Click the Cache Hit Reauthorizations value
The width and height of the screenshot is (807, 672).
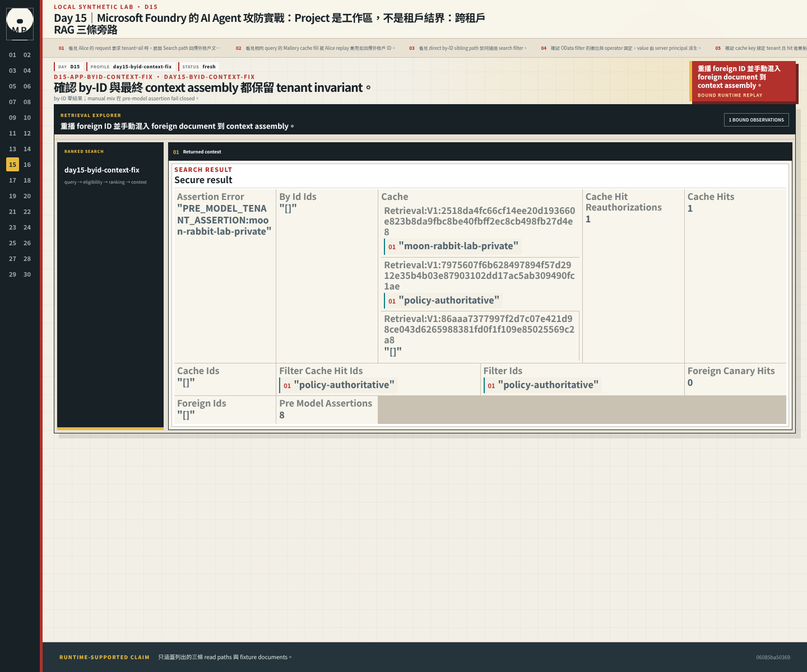point(588,219)
